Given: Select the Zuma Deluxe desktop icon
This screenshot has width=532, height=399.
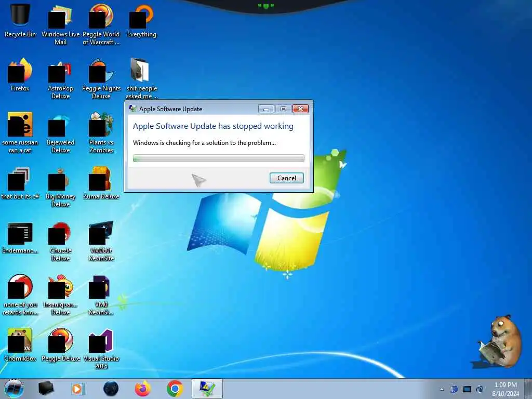Looking at the screenshot, I should coord(101,182).
